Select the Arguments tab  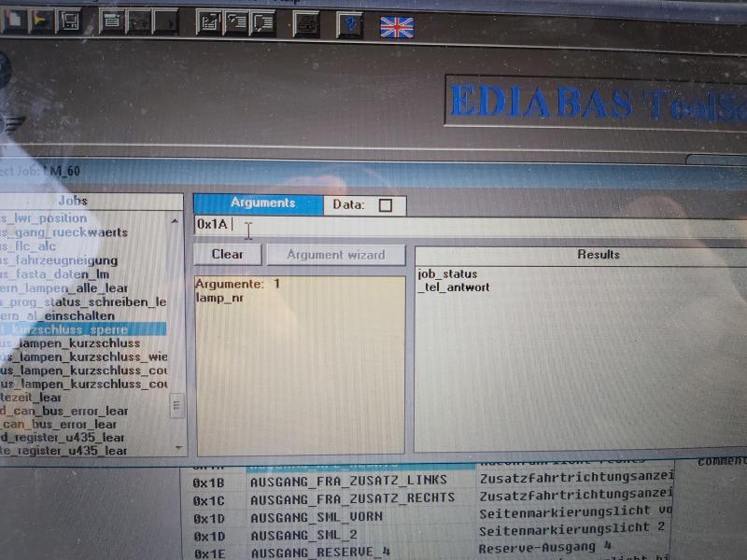(259, 204)
